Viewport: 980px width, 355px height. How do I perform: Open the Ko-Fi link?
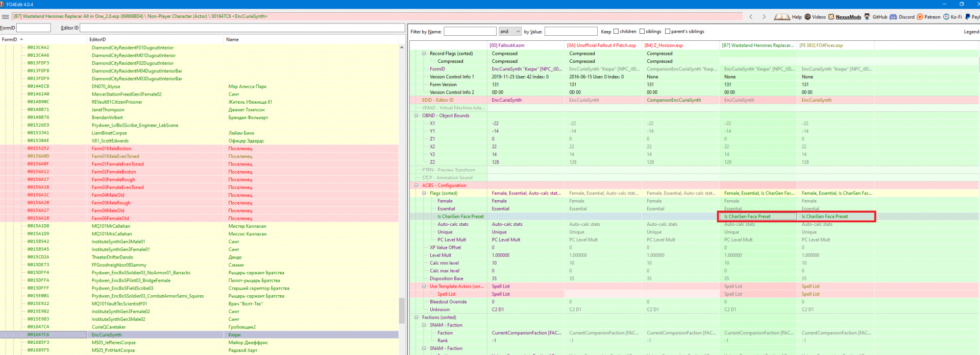pos(946,17)
